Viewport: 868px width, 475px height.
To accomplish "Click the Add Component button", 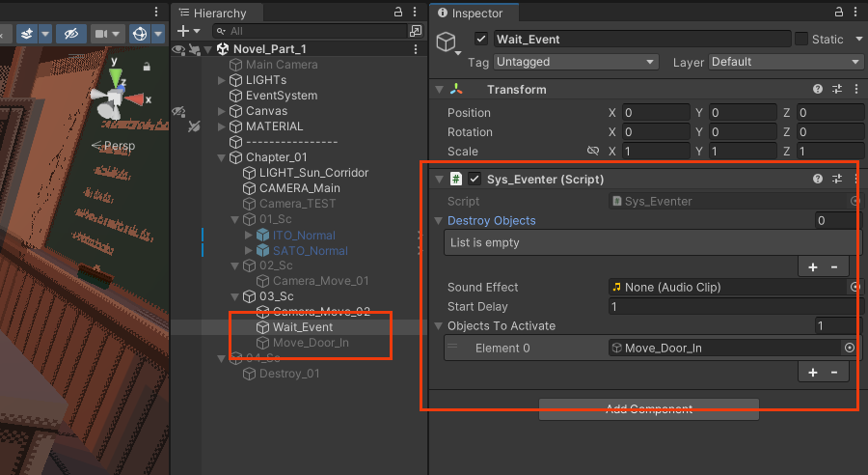I will (648, 408).
